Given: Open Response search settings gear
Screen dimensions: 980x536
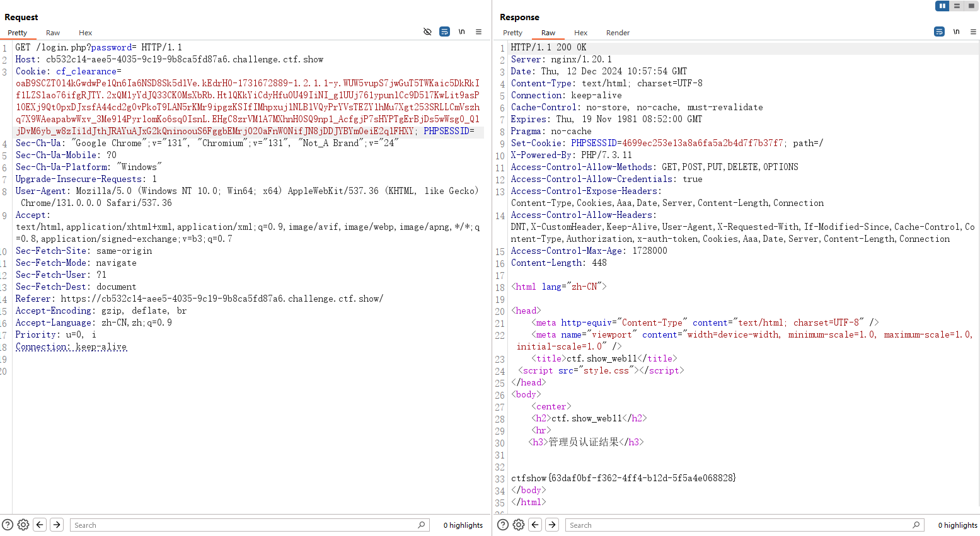Looking at the screenshot, I should [x=519, y=525].
